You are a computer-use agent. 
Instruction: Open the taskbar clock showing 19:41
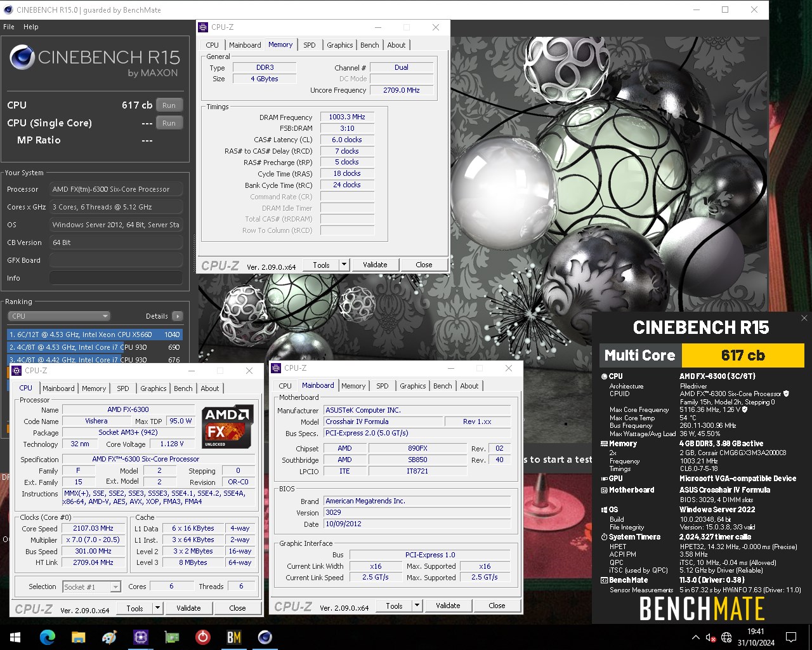(x=756, y=637)
